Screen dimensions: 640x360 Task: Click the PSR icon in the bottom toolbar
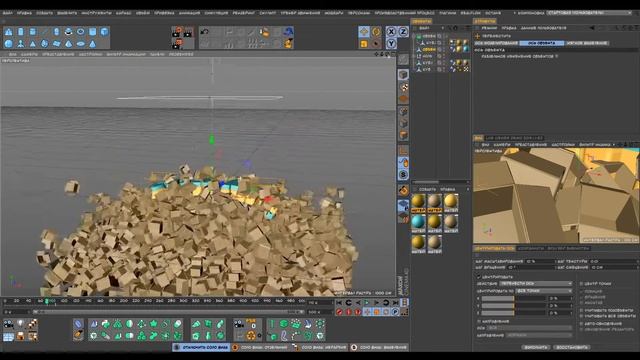[x=251, y=324]
